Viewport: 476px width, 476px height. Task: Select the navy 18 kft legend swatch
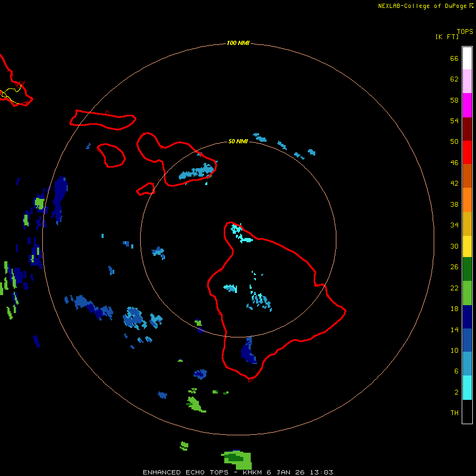pos(467,317)
